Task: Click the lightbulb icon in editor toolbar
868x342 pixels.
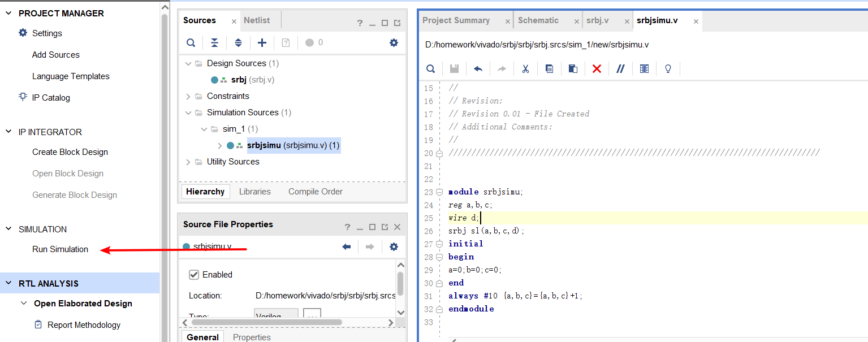Action: click(668, 68)
